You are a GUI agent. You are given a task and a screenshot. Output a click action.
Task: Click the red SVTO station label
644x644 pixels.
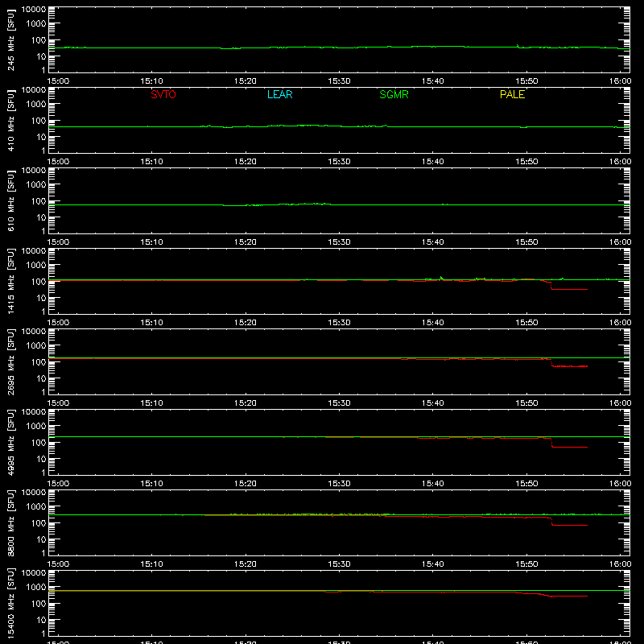(163, 94)
